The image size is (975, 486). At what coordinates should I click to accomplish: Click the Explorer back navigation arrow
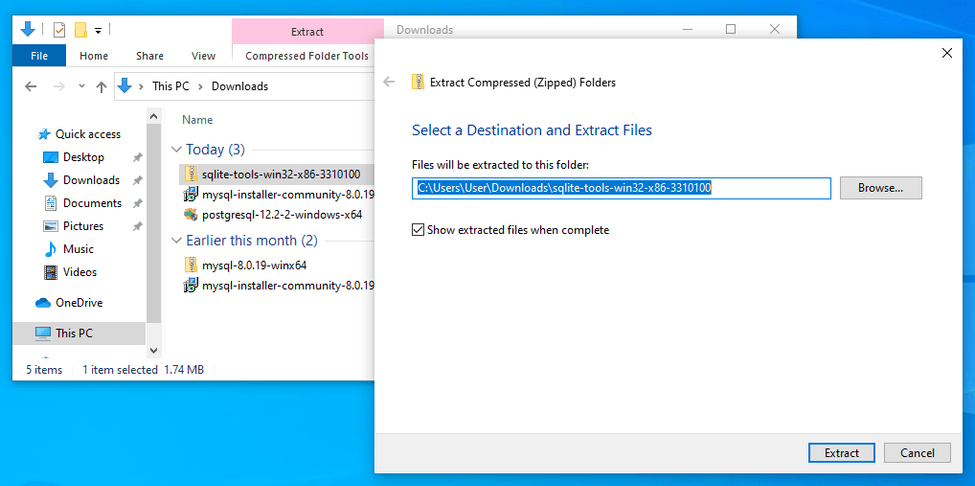point(32,87)
